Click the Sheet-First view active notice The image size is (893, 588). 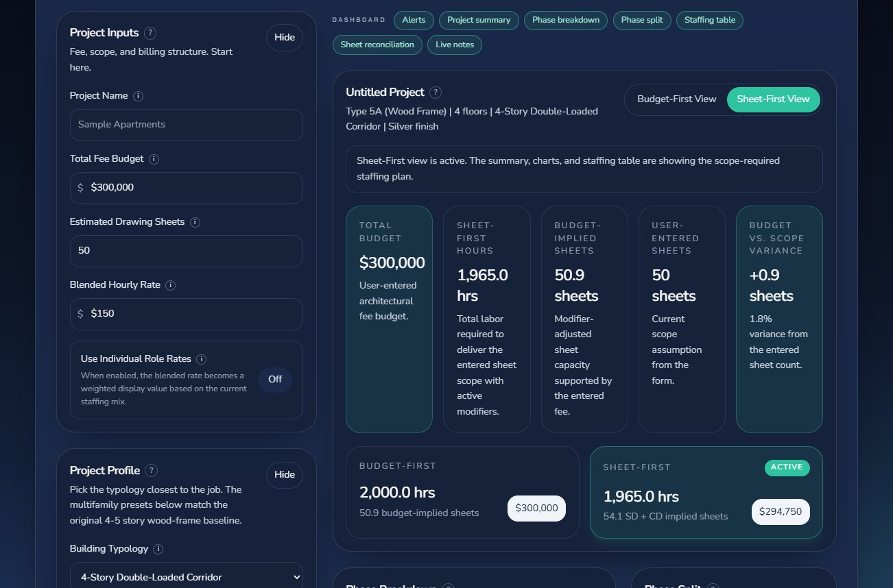pyautogui.click(x=584, y=169)
